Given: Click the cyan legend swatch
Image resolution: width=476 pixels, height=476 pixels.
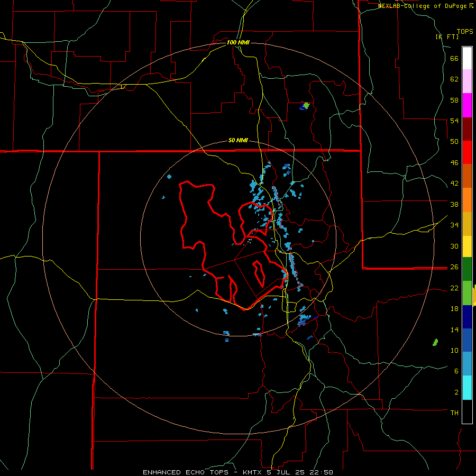Looking at the screenshot, I should point(467,388).
